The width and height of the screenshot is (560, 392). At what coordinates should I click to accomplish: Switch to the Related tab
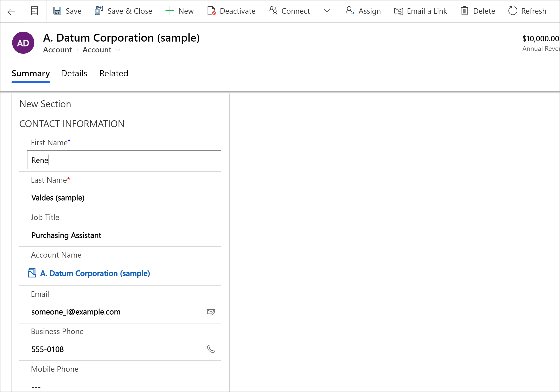click(x=114, y=73)
